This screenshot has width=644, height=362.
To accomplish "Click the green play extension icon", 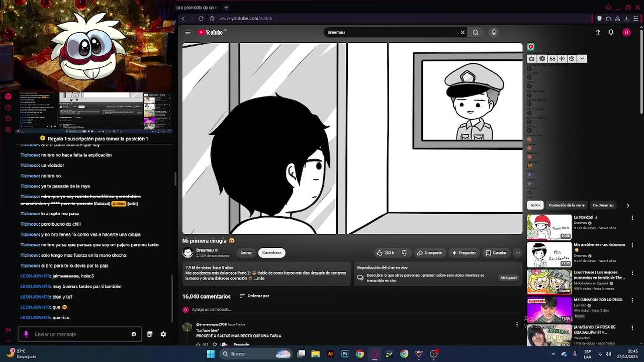I will (x=530, y=47).
